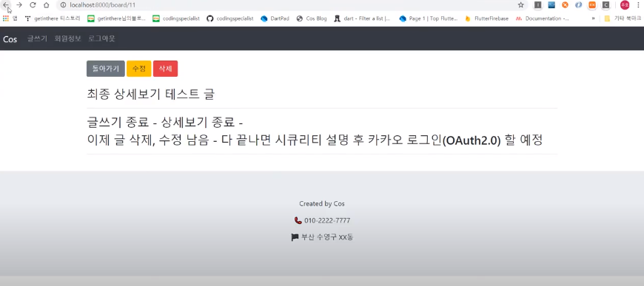The image size is (644, 286).
Task: Click the 'Created by Cos' footer text
Action: coord(321,203)
